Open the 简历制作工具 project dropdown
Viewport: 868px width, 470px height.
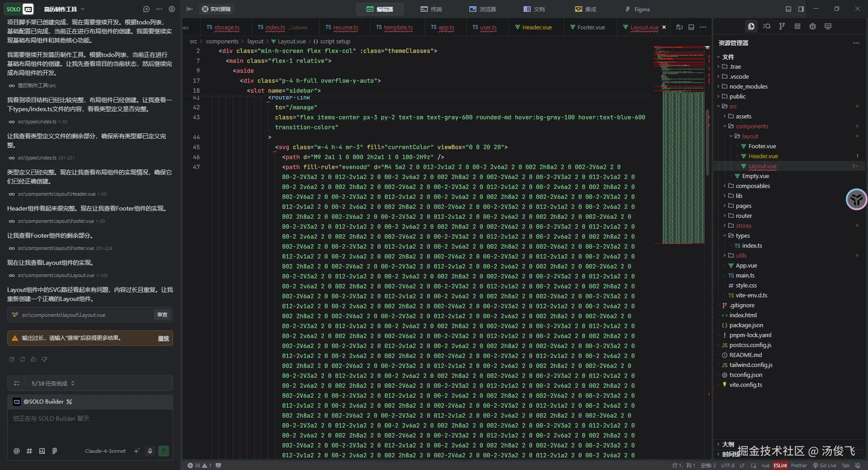[x=64, y=9]
